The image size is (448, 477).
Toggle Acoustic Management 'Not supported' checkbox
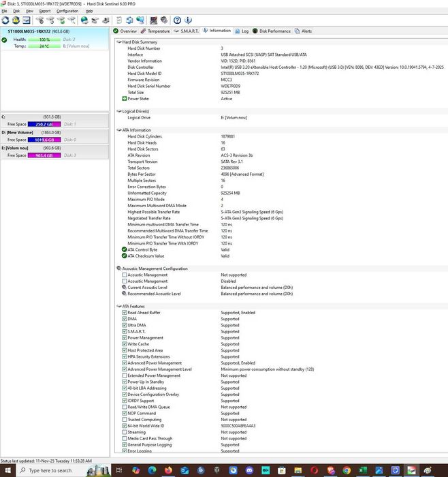(125, 275)
